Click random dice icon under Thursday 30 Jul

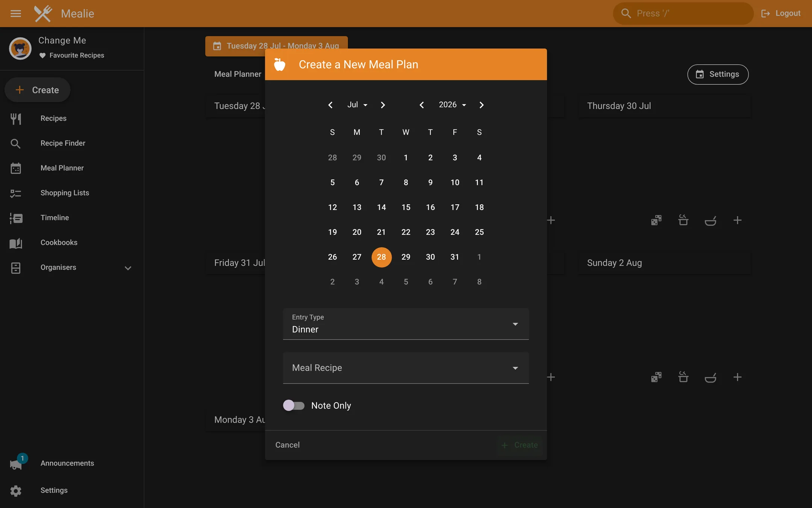click(x=656, y=220)
